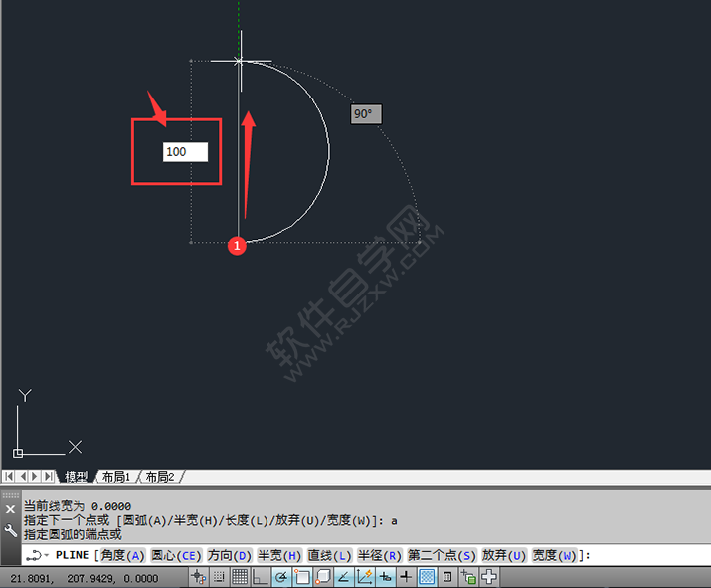Close the command line panel

coord(10,509)
